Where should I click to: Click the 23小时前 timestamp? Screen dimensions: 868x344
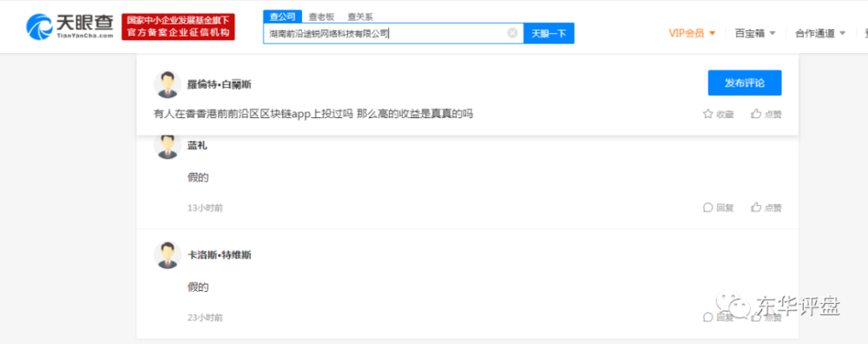pos(206,318)
